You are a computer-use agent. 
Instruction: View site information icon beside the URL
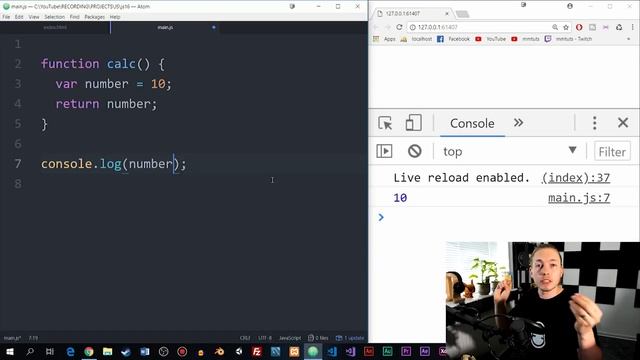(x=412, y=27)
